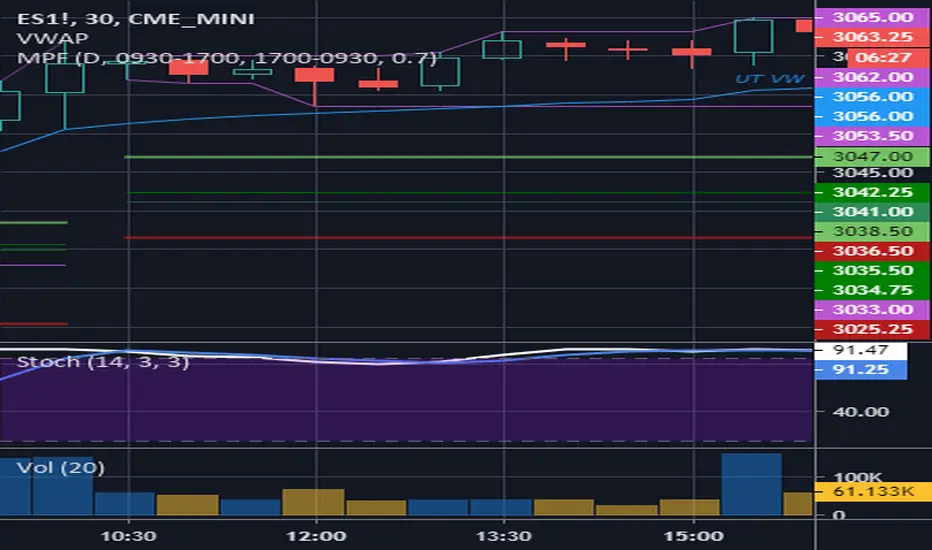Image resolution: width=932 pixels, height=550 pixels.
Task: Click the 3062.00 purple price label
Action: (x=872, y=77)
